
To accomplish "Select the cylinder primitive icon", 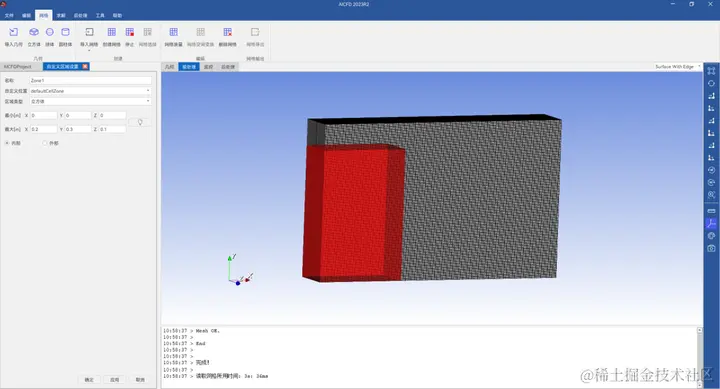I will (65, 32).
